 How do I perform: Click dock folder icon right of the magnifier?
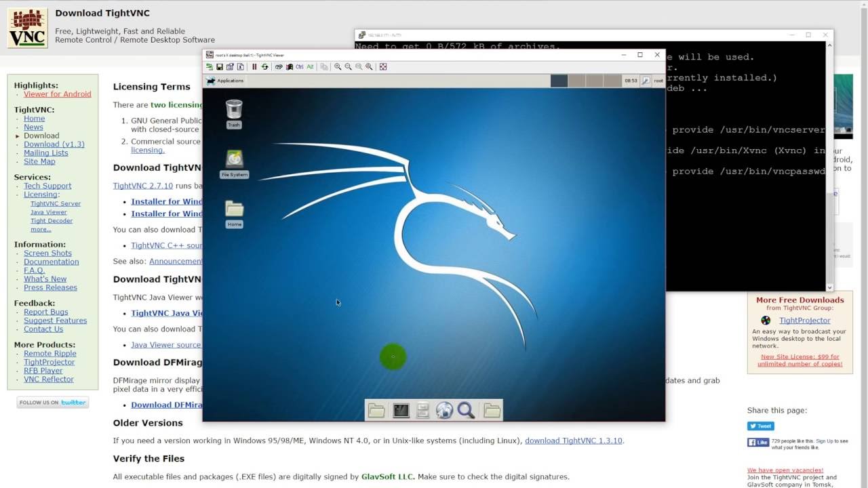point(492,410)
